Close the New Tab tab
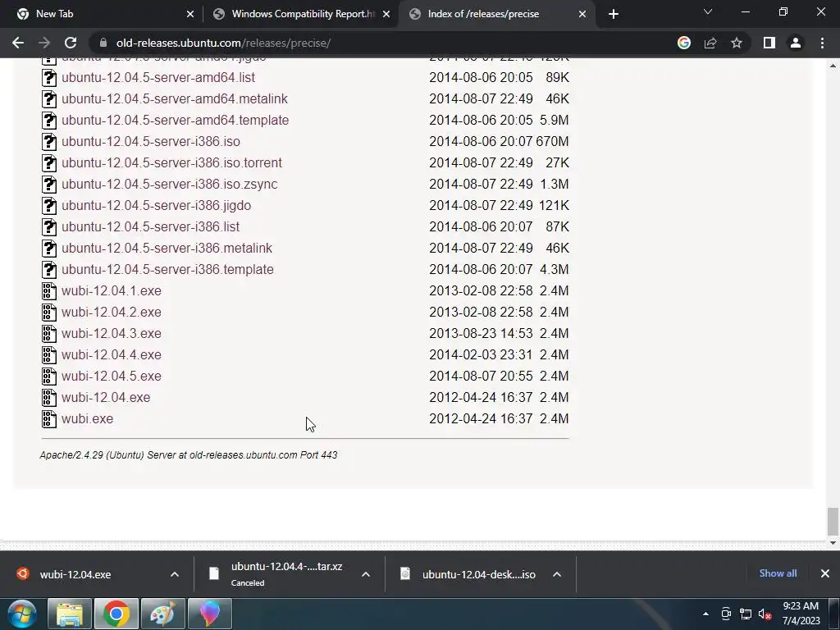The width and height of the screenshot is (840, 630). click(x=190, y=14)
